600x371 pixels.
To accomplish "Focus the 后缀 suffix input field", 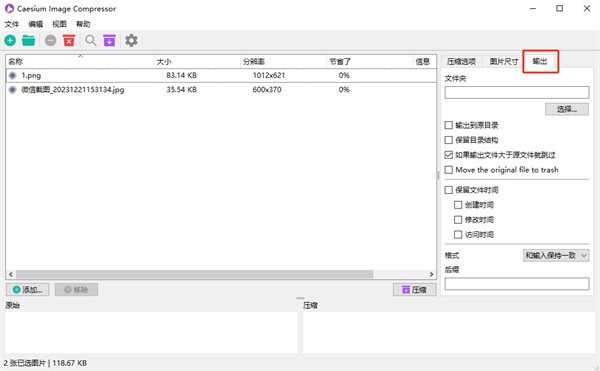I will pos(517,284).
